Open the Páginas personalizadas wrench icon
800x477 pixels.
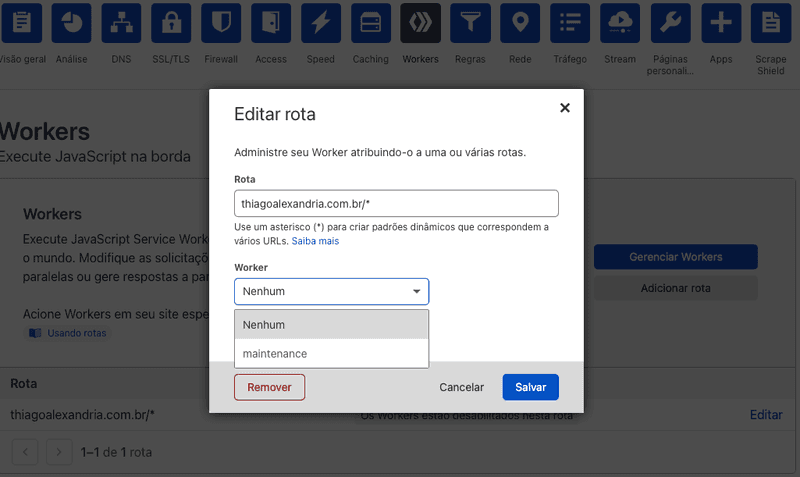(x=670, y=23)
